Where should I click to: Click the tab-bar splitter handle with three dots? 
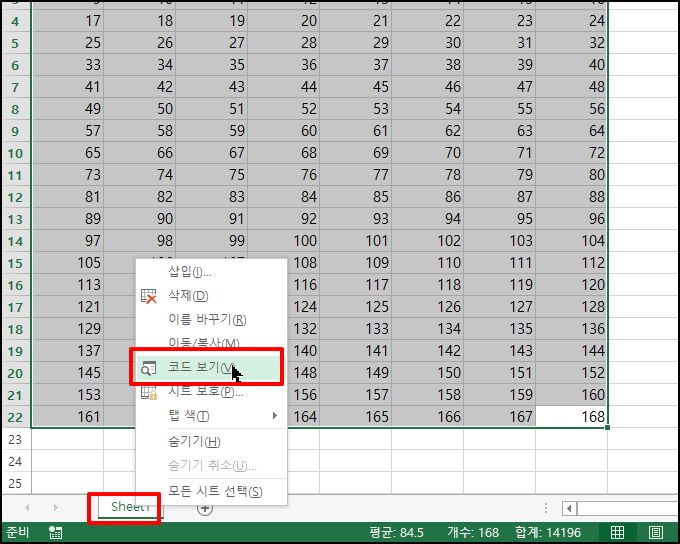point(546,508)
